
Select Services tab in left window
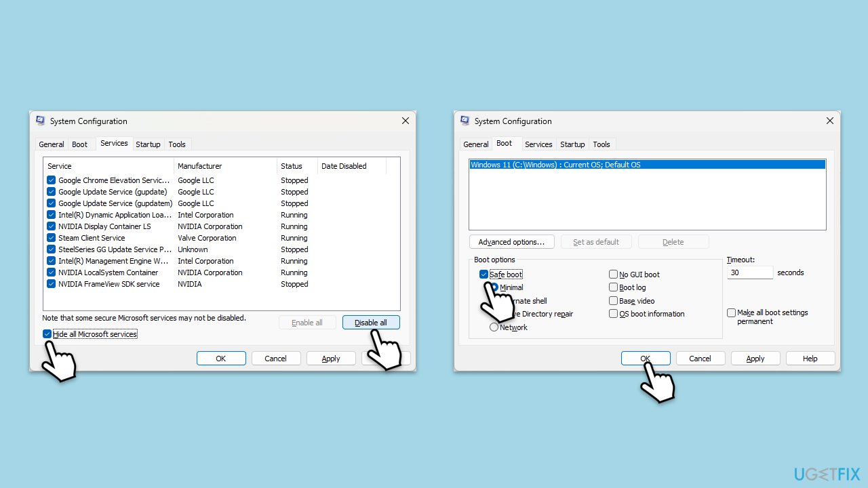(114, 143)
